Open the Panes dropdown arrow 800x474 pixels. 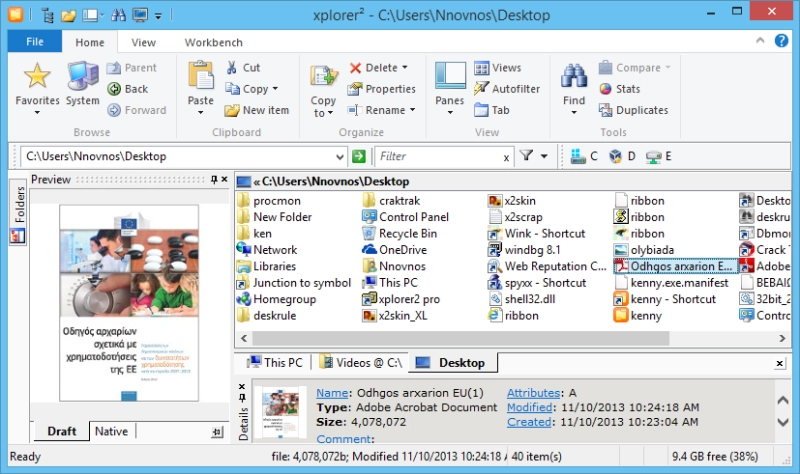coord(450,112)
